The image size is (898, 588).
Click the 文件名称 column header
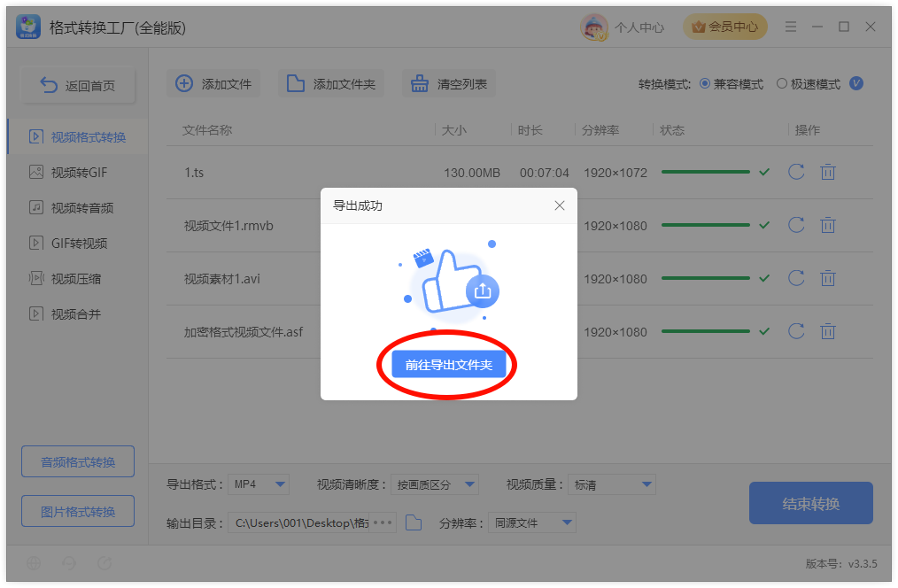(207, 130)
